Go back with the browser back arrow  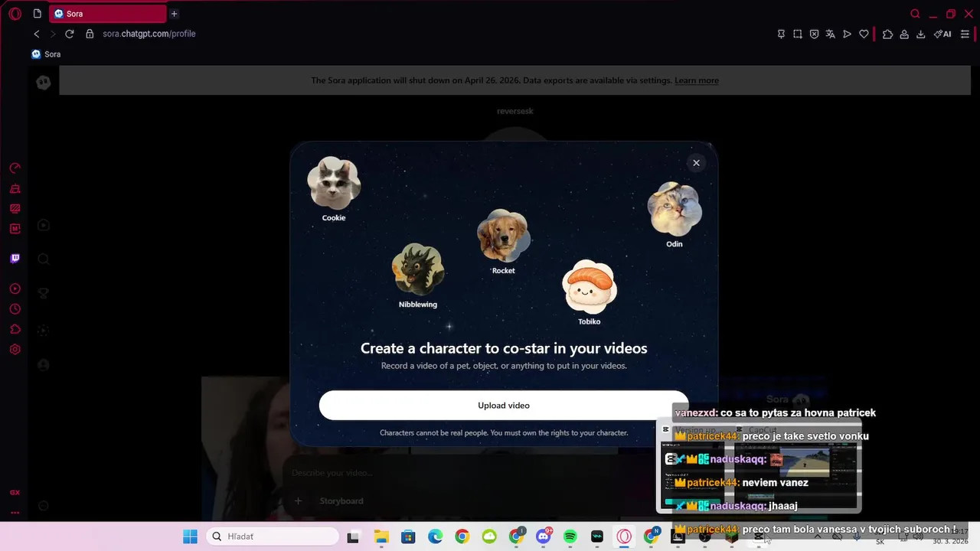(36, 34)
